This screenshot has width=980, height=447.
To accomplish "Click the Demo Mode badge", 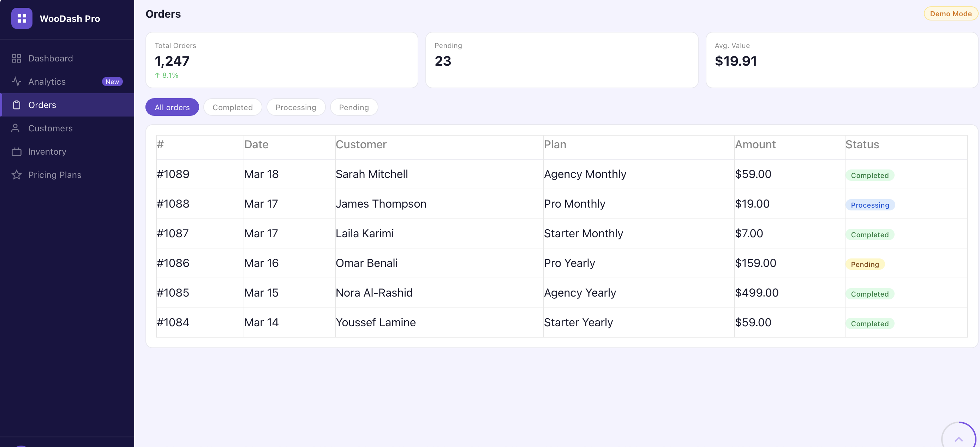I will pyautogui.click(x=950, y=13).
